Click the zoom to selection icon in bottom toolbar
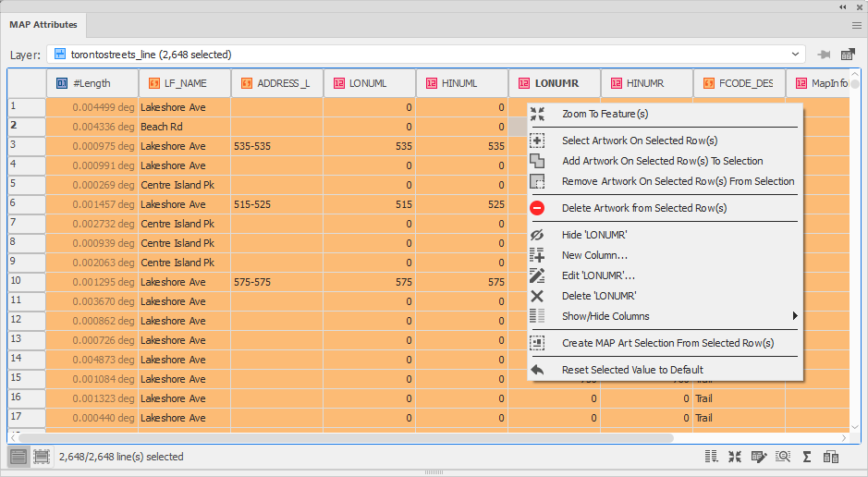This screenshot has width=868, height=477. pyautogui.click(x=735, y=457)
